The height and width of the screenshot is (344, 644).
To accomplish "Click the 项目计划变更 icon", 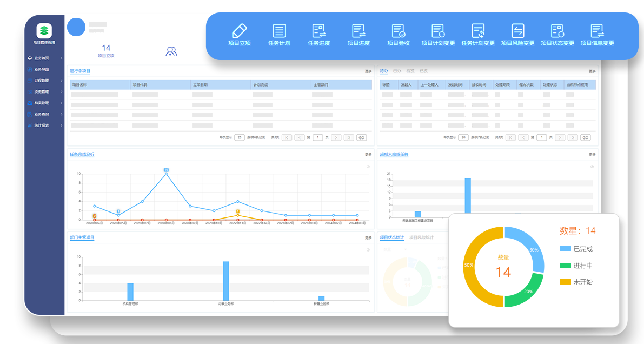I will [x=438, y=31].
